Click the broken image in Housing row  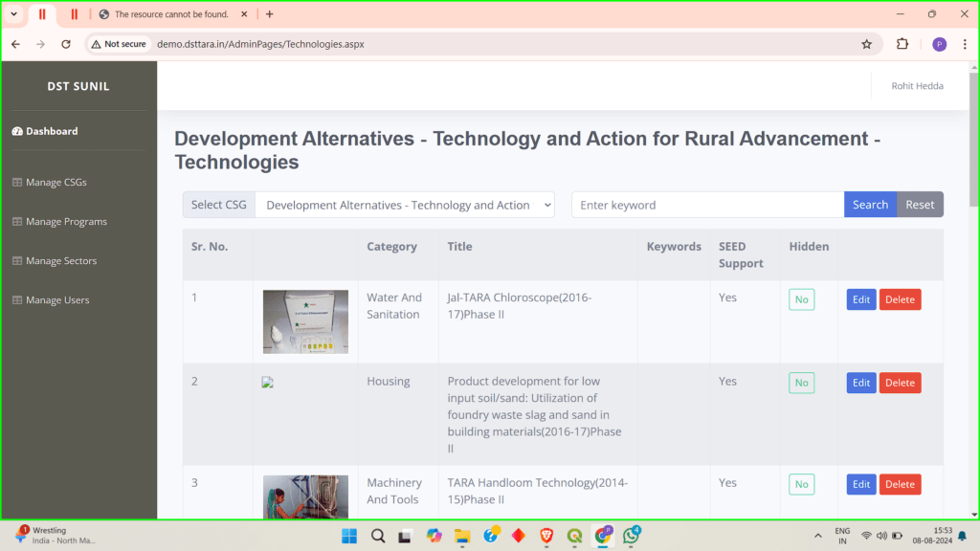point(268,383)
